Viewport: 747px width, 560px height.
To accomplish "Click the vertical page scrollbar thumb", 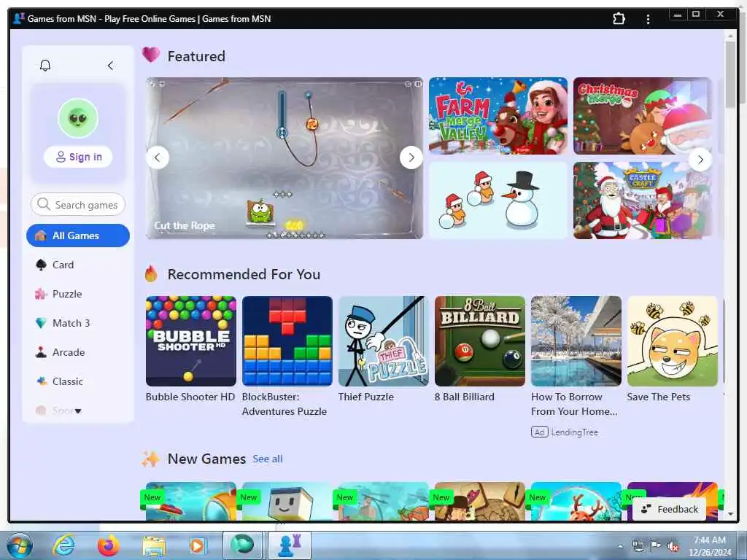I will [x=730, y=74].
